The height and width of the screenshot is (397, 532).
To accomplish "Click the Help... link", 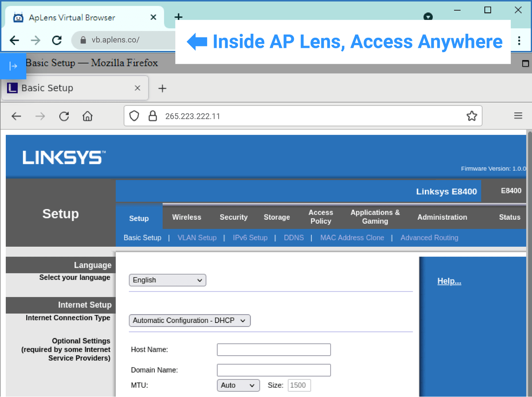I will coord(449,281).
